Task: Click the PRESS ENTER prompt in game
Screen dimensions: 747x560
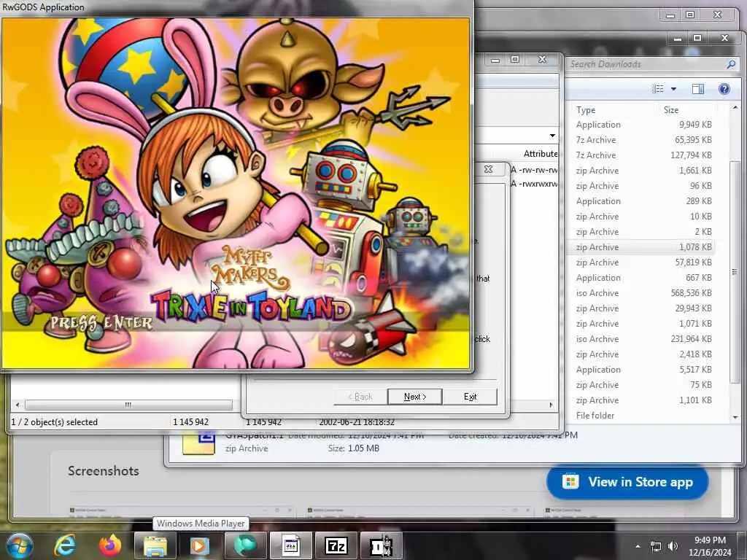Action: click(x=101, y=322)
